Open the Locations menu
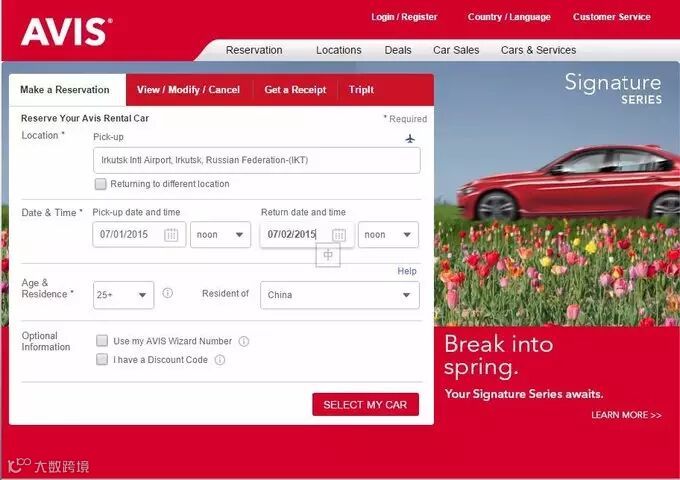The height and width of the screenshot is (480, 680). (x=339, y=50)
